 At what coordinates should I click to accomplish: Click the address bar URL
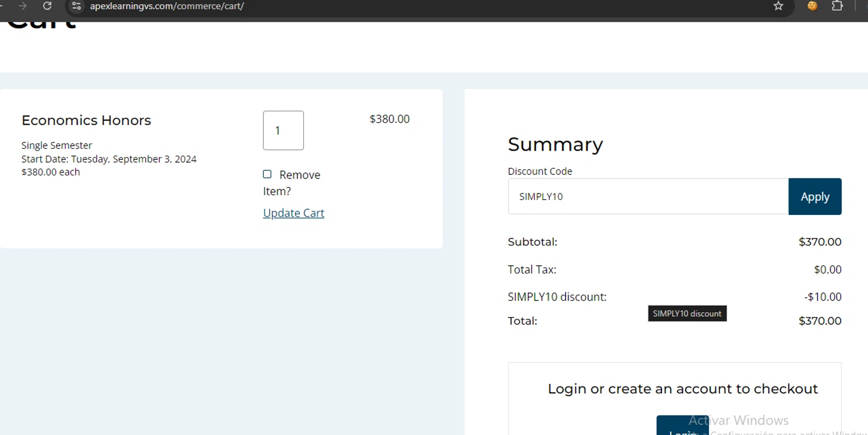coord(167,6)
